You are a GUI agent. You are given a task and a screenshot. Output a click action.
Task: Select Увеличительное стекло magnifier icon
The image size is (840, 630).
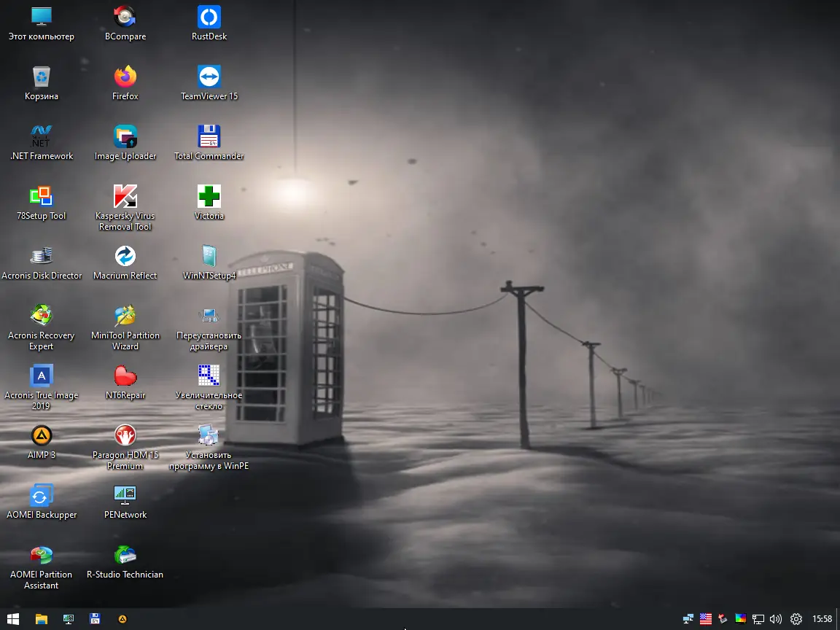[x=209, y=388]
